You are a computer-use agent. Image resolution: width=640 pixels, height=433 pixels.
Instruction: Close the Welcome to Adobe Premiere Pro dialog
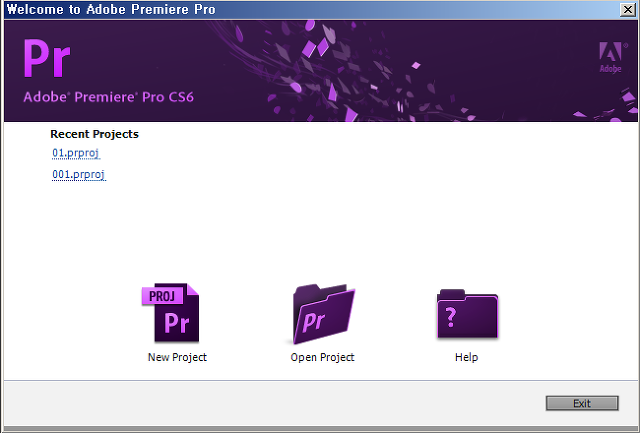[628, 9]
